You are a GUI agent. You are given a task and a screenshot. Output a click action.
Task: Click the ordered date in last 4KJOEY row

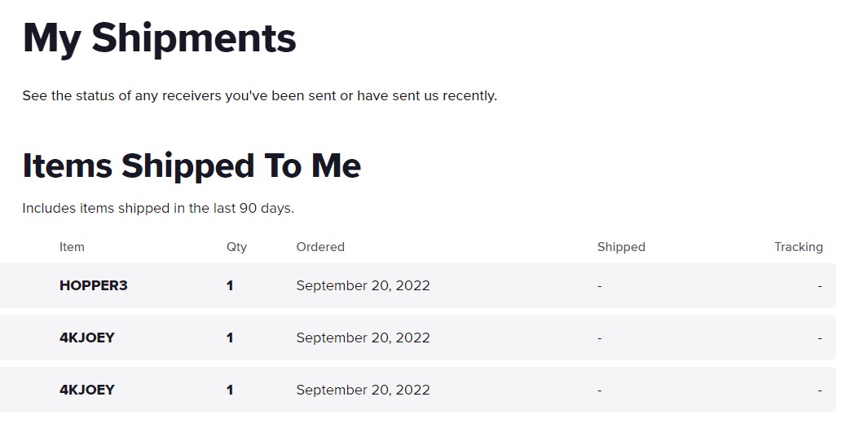(364, 390)
